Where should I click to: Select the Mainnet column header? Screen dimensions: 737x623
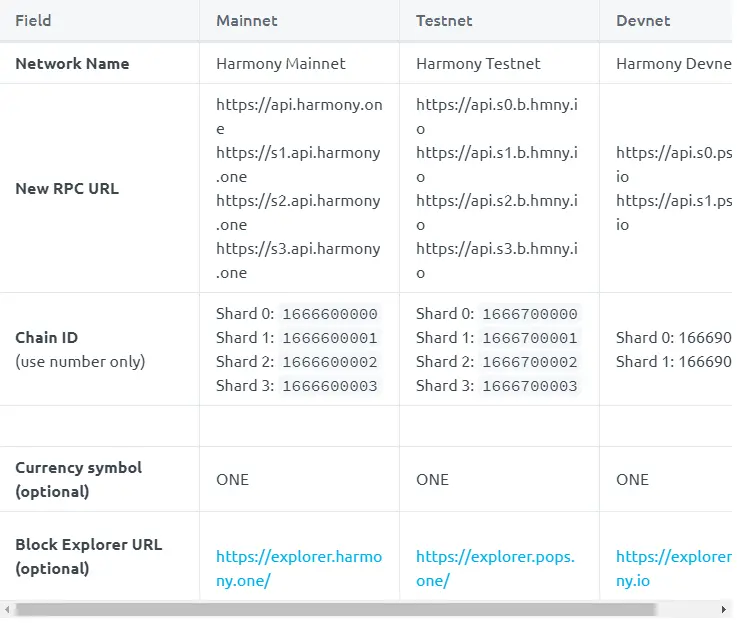coord(247,21)
